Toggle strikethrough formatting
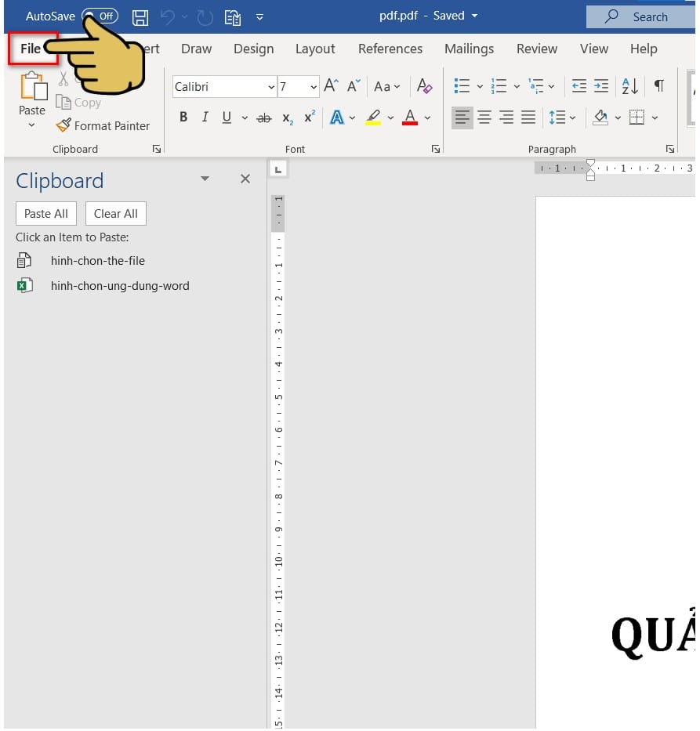This screenshot has height=731, width=700. (264, 118)
